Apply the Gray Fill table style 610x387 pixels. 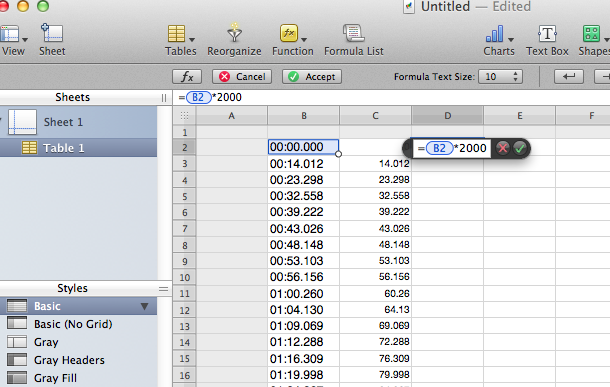click(x=79, y=378)
